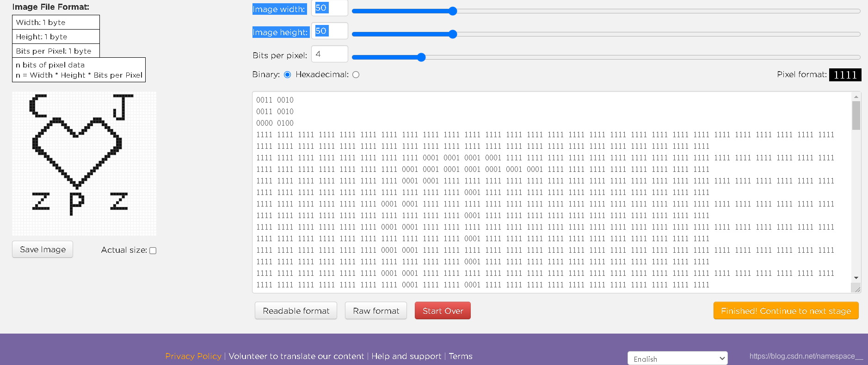
Task: Click the Readable format button
Action: click(x=296, y=311)
